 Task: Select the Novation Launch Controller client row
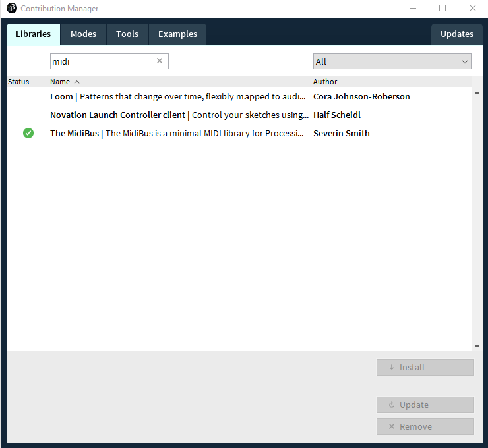pos(239,115)
